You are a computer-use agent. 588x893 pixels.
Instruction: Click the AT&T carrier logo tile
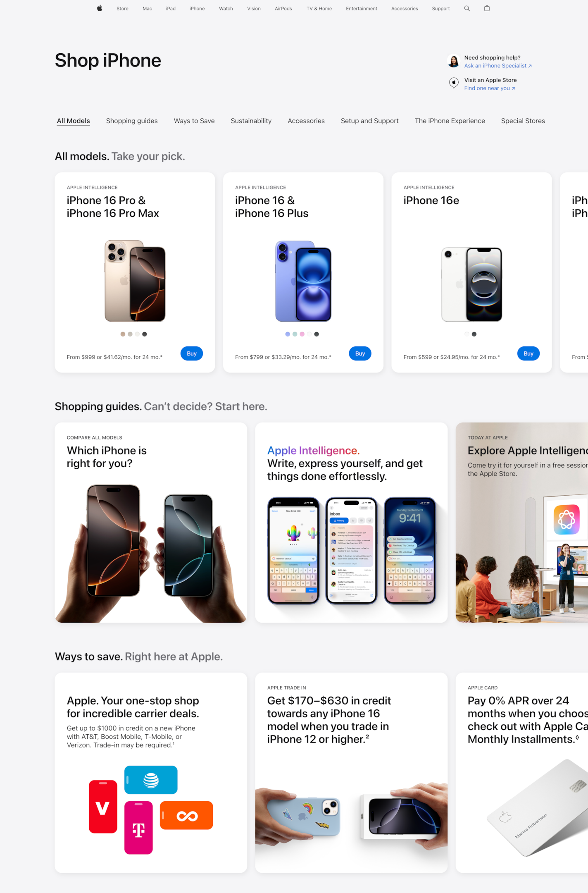(151, 780)
